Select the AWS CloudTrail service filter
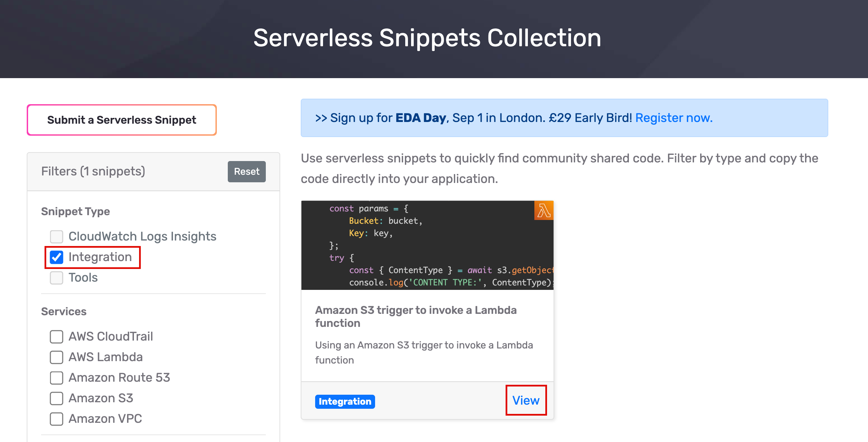868x442 pixels. coord(57,336)
